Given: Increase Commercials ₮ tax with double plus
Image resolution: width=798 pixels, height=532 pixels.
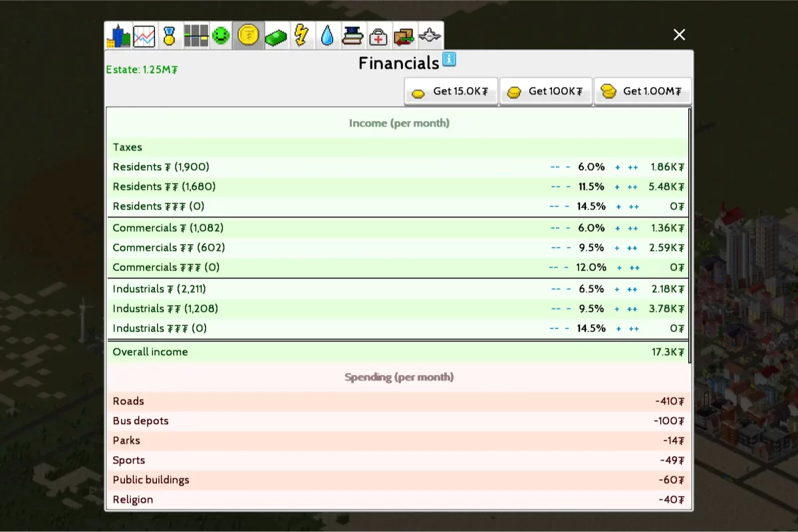Looking at the screenshot, I should pos(632,229).
